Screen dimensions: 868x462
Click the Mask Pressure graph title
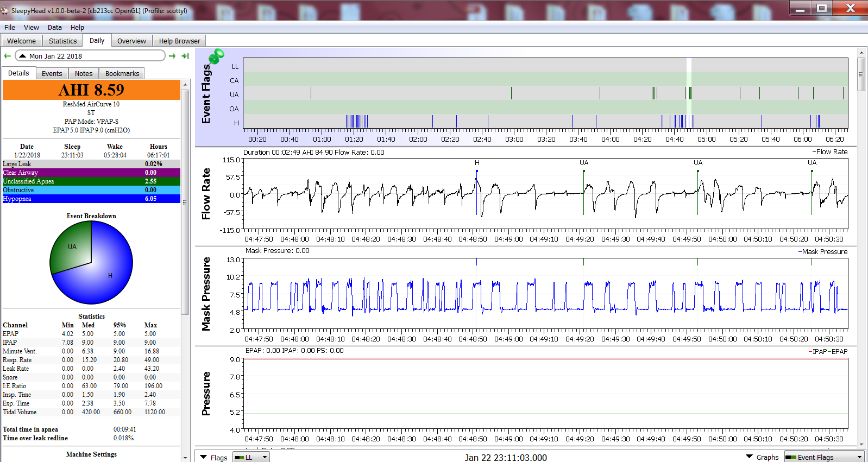coord(206,294)
